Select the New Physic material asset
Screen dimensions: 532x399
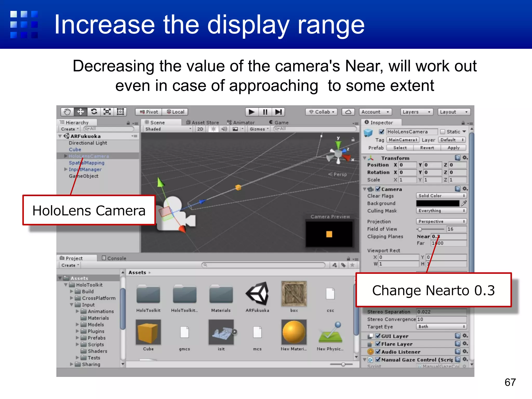(330, 335)
